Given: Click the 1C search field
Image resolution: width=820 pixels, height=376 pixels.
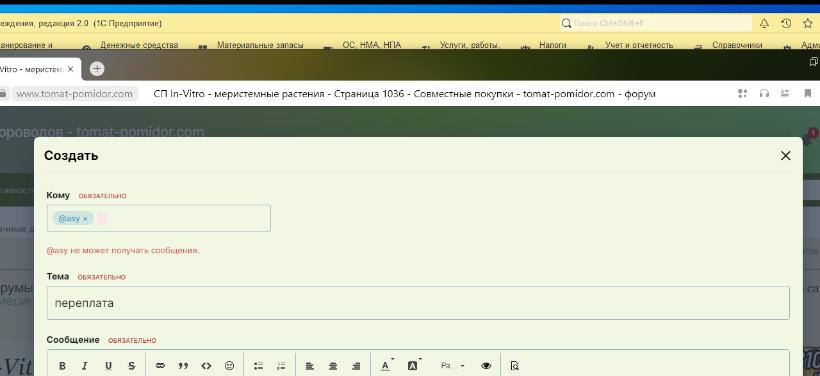Looking at the screenshot, I should (x=656, y=23).
